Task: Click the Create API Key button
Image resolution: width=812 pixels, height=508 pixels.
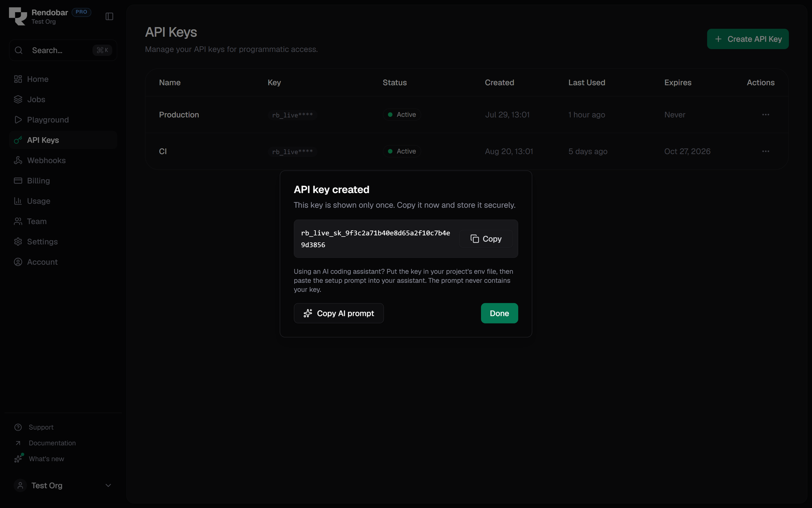Action: click(748, 39)
